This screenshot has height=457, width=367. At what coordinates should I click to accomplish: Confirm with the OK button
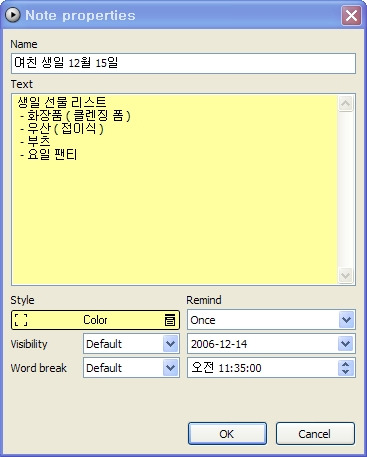[x=227, y=434]
